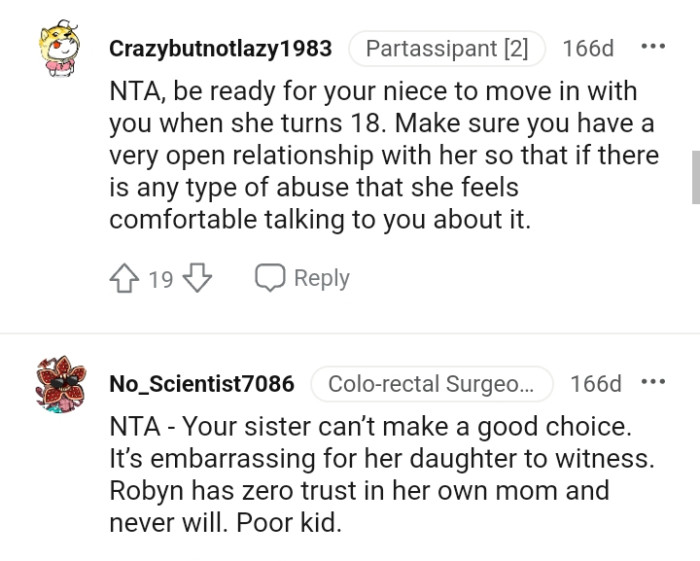Open more options for Crazybutnotlazy1983's comment
This screenshot has width=700, height=561.
point(652,48)
